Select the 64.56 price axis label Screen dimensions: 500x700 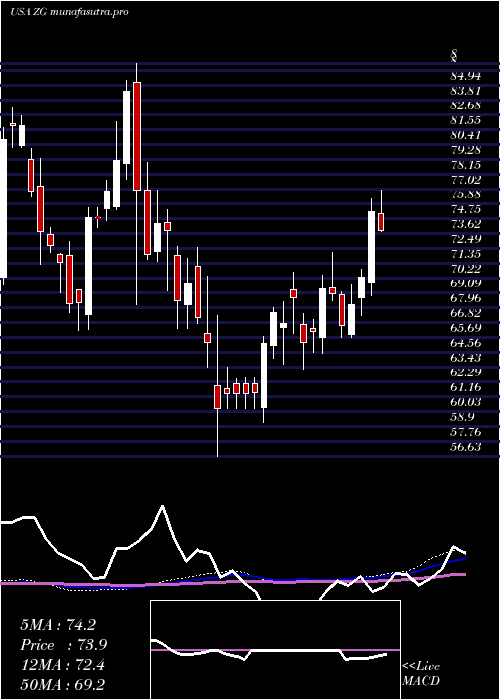click(466, 342)
